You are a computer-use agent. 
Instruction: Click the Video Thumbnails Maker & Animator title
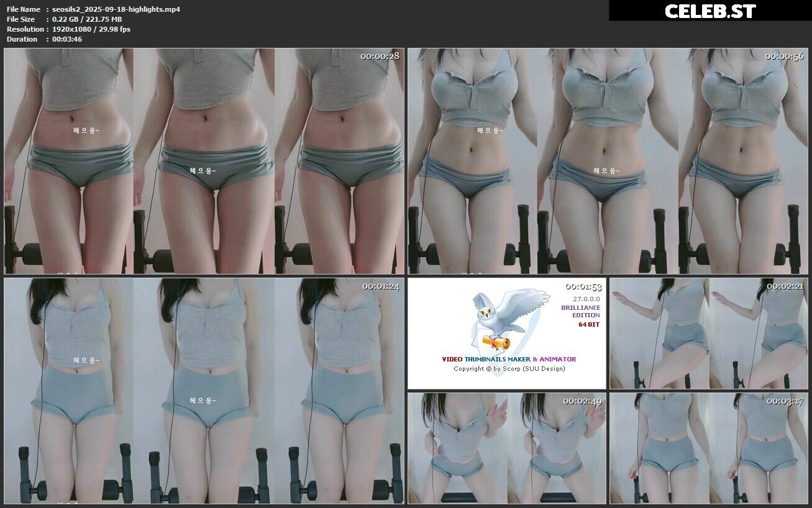(x=509, y=359)
